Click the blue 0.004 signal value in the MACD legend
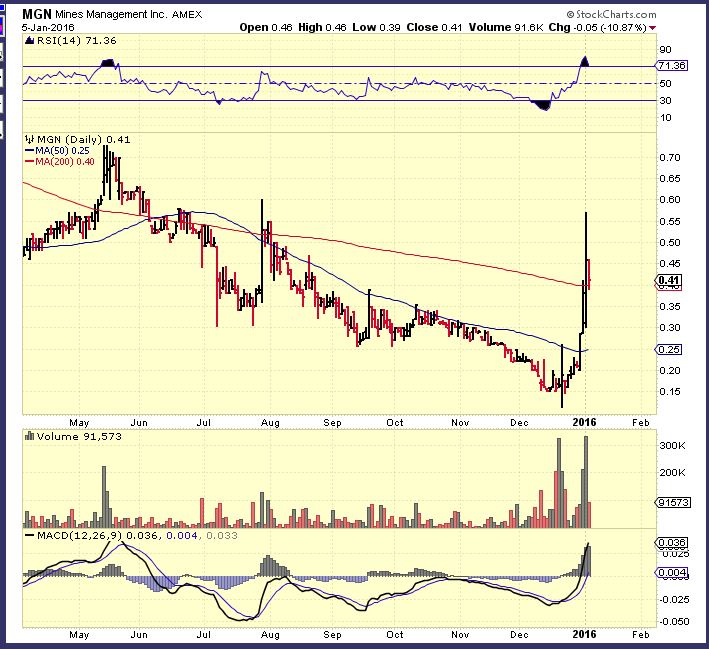 182,536
